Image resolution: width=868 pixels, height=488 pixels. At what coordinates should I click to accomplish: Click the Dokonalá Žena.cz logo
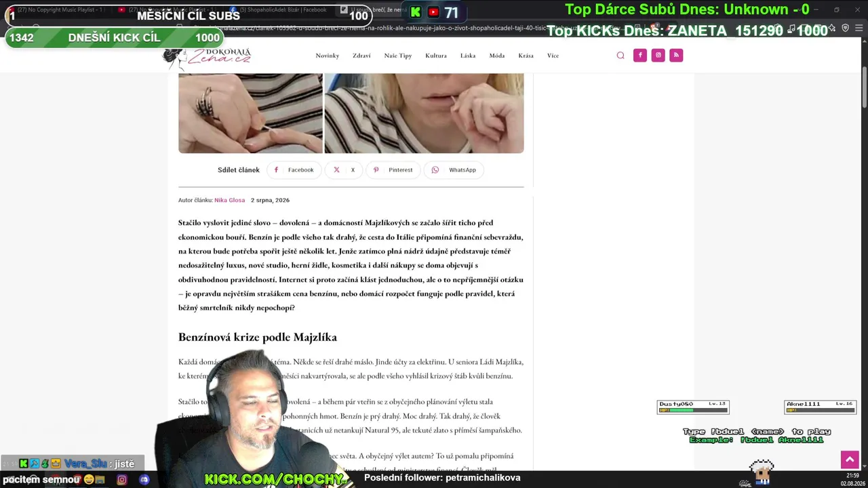(x=208, y=57)
